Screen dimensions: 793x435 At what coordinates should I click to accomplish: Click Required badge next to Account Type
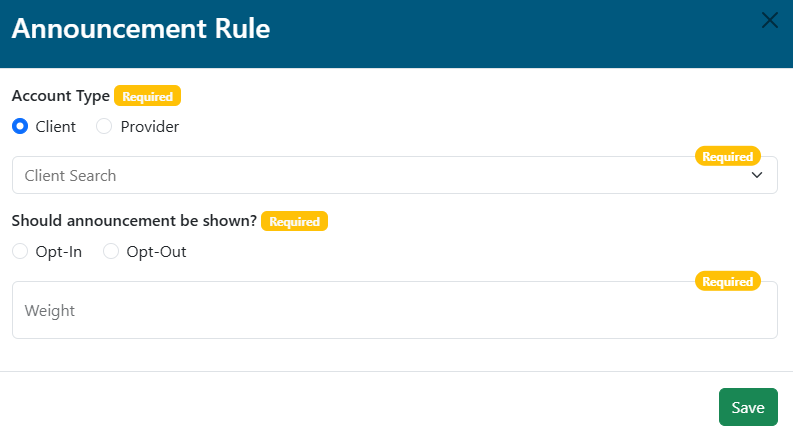(147, 97)
